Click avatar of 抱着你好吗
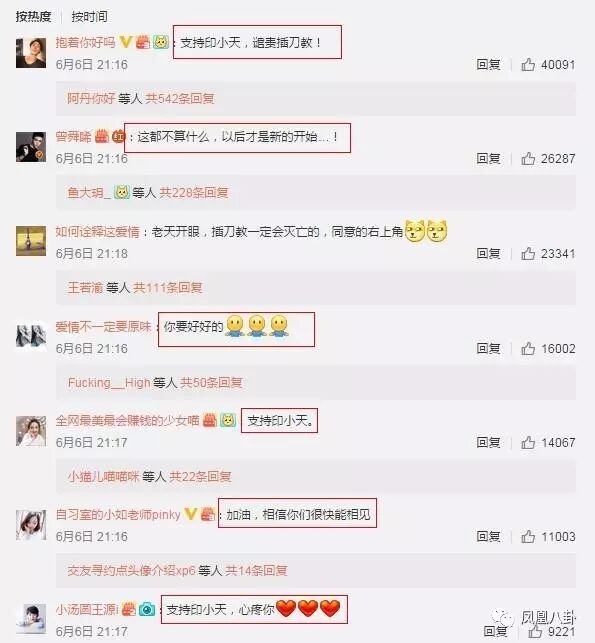The height and width of the screenshot is (643, 595). [31, 53]
